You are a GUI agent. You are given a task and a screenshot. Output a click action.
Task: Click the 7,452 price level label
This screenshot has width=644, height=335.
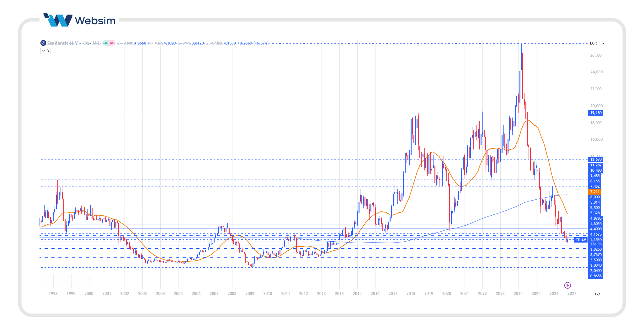pos(595,186)
